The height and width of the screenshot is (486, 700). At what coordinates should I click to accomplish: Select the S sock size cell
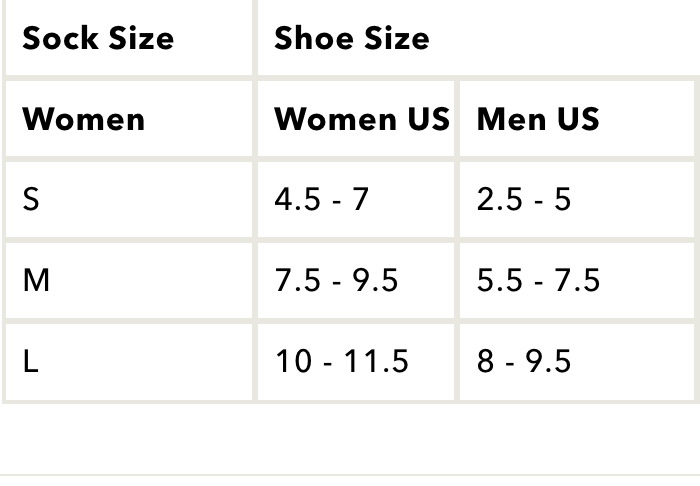31,200
